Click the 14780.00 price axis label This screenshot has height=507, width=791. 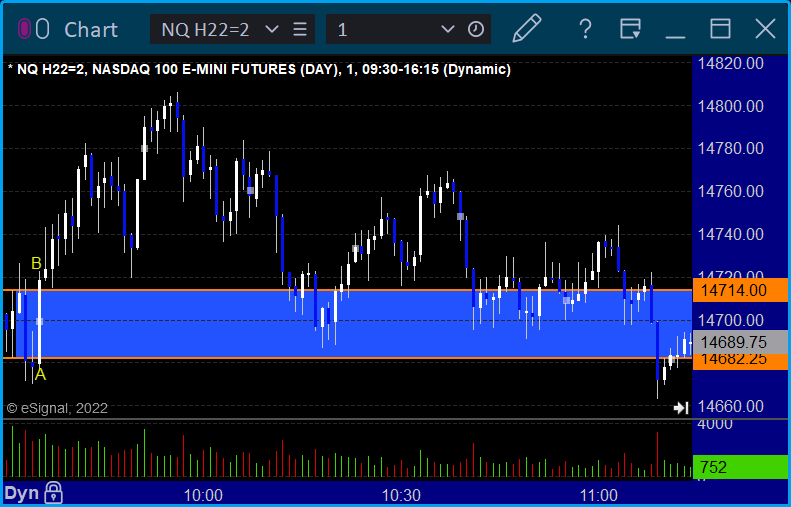730,149
